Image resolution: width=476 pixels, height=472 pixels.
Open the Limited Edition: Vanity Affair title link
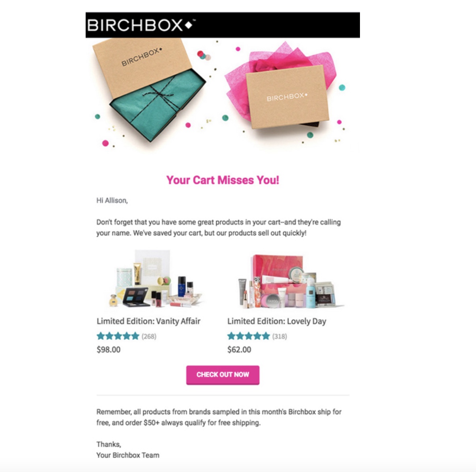coord(148,321)
